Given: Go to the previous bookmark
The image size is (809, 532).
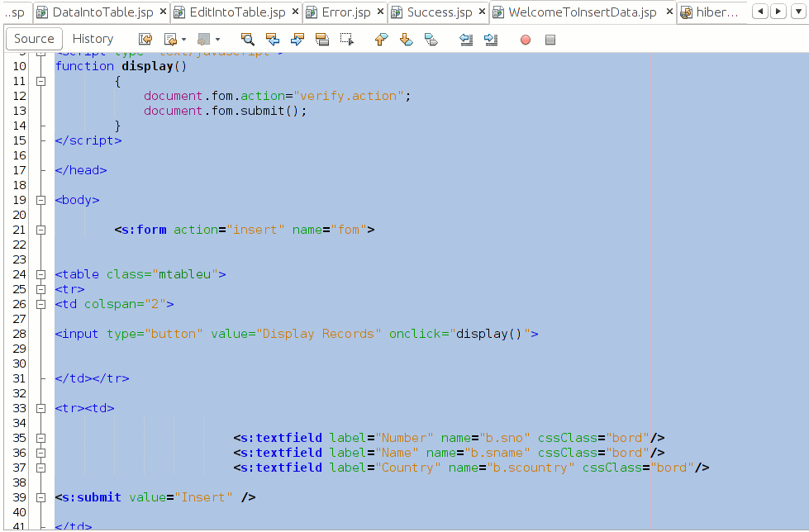Looking at the screenshot, I should click(x=381, y=39).
